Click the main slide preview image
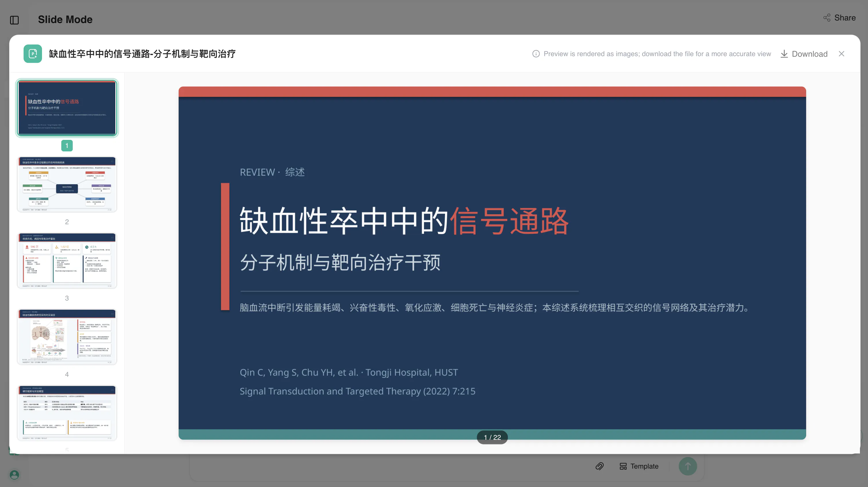This screenshot has width=868, height=487. click(492, 263)
